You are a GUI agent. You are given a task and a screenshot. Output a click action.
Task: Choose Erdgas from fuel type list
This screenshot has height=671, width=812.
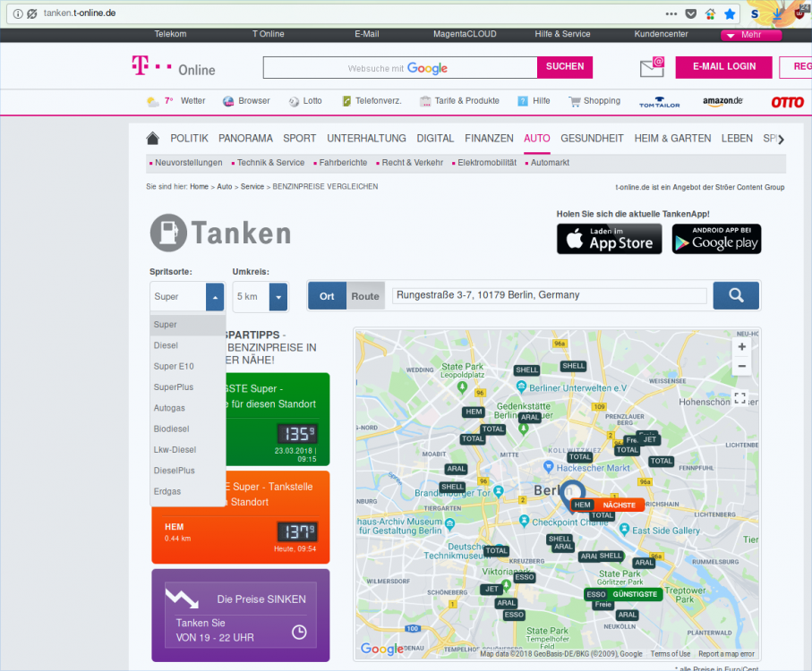(187, 491)
